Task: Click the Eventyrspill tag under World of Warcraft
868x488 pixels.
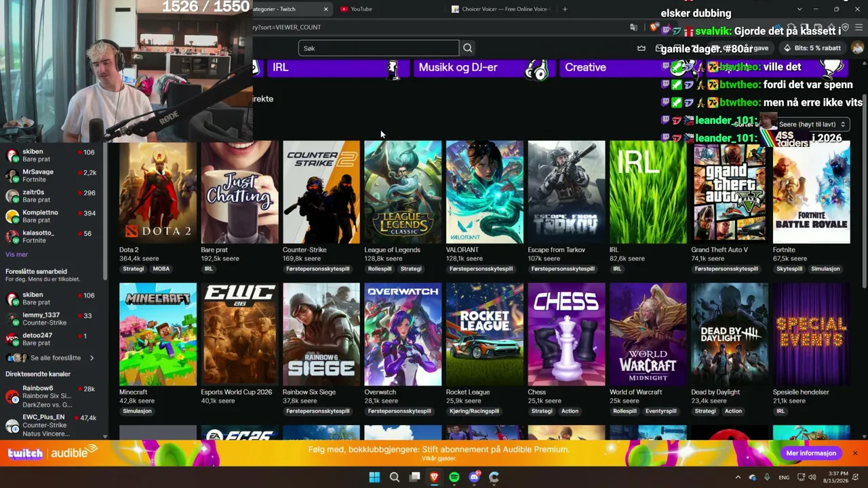Action: point(661,411)
